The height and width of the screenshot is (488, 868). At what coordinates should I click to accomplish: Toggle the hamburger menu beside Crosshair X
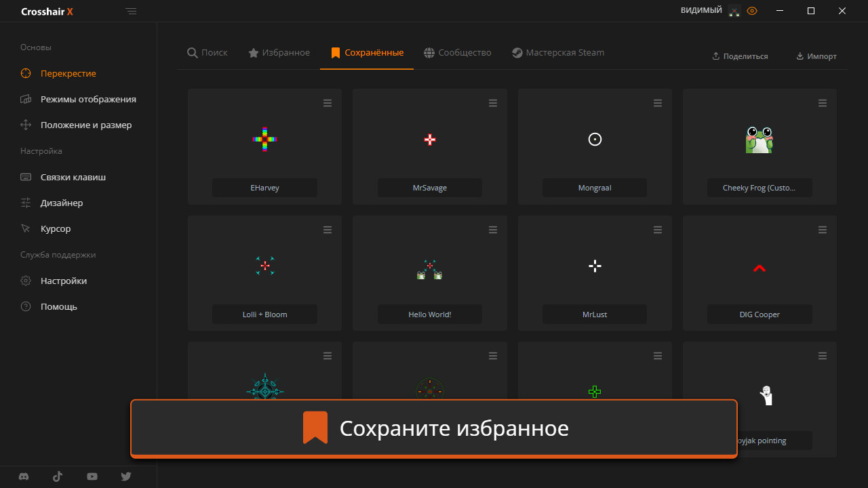[132, 11]
